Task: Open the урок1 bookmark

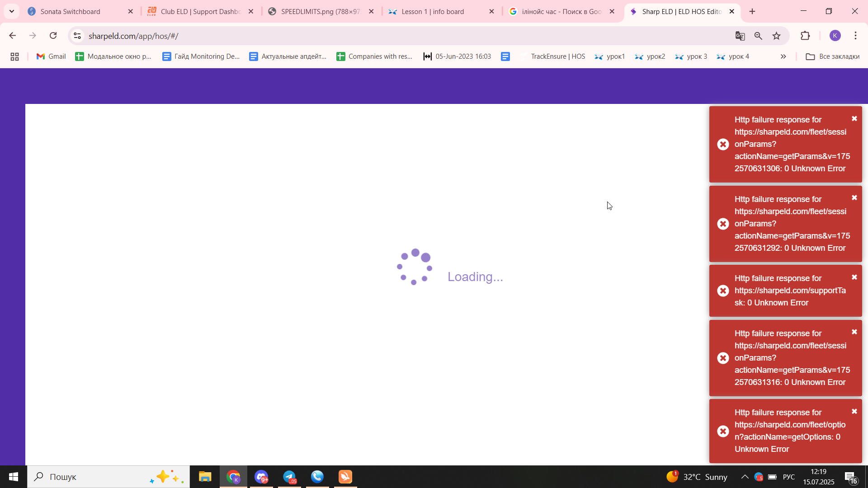Action: pyautogui.click(x=609, y=56)
